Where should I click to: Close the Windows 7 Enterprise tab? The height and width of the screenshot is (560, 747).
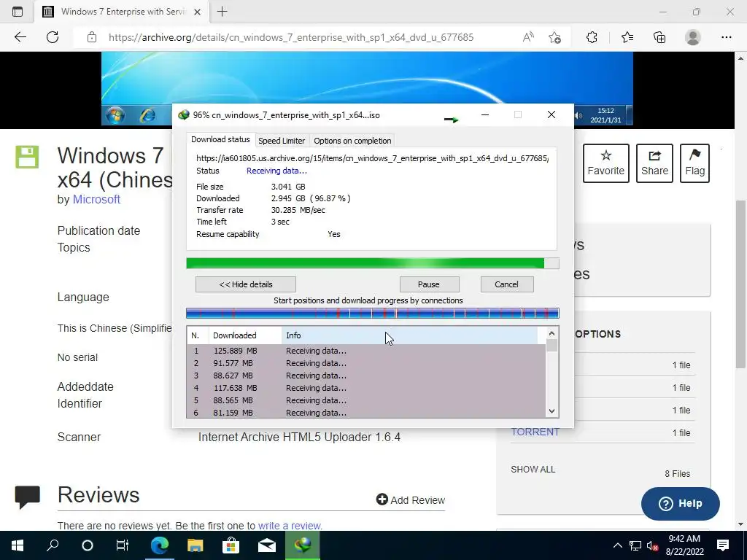[197, 12]
